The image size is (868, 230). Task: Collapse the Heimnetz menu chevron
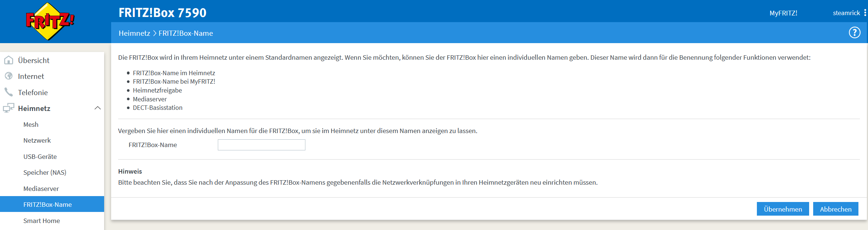[x=98, y=108]
